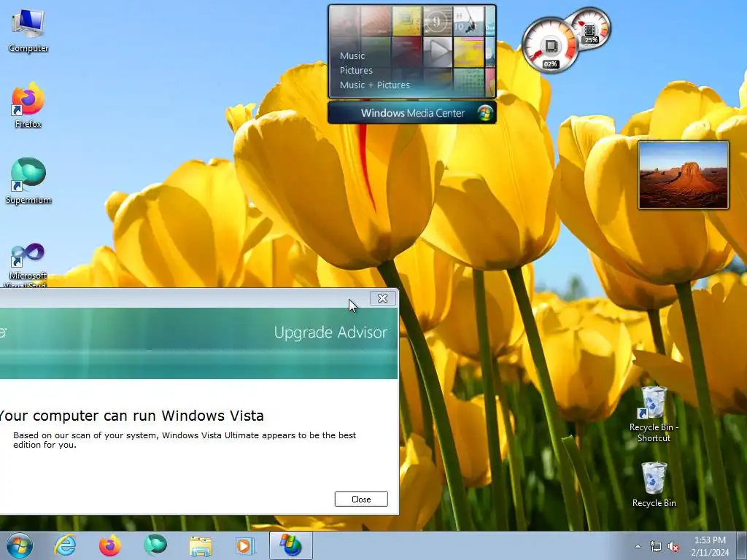Open the Recycle Bin desktop icon
The height and width of the screenshot is (560, 747).
click(654, 485)
